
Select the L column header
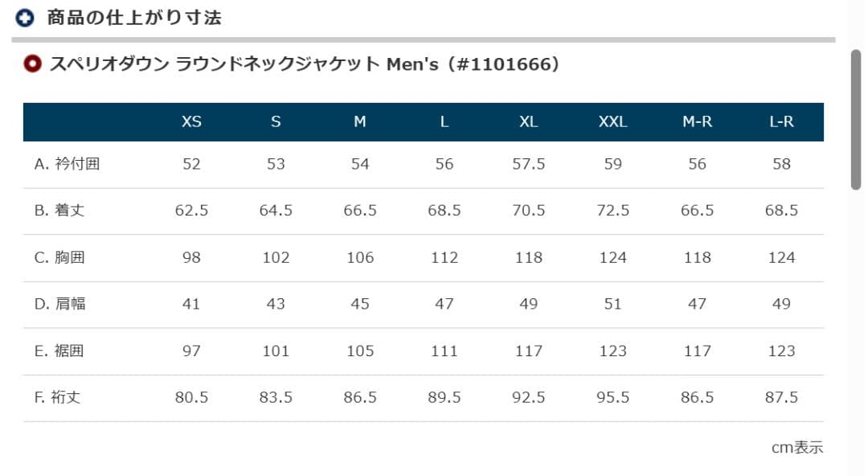(x=444, y=121)
